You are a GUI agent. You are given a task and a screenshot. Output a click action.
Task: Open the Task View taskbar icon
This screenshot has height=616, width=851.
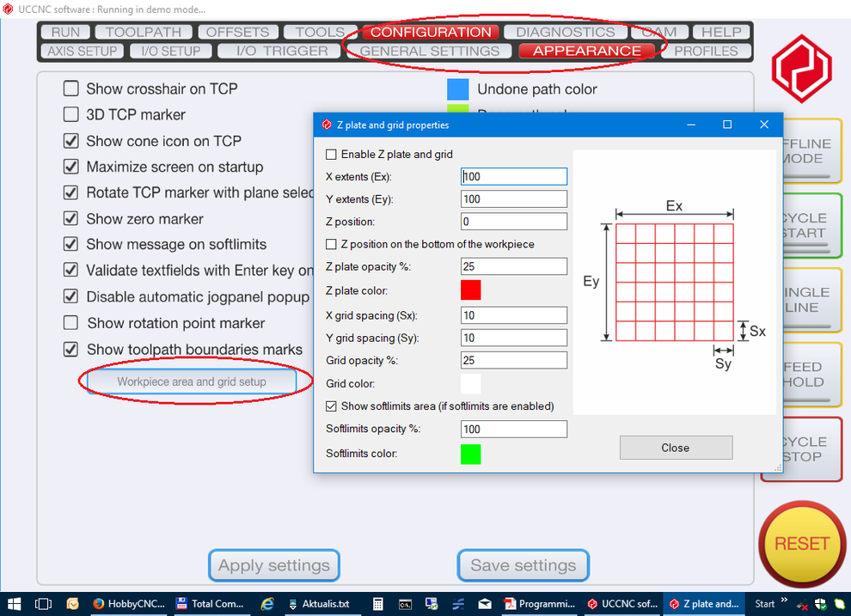43,604
